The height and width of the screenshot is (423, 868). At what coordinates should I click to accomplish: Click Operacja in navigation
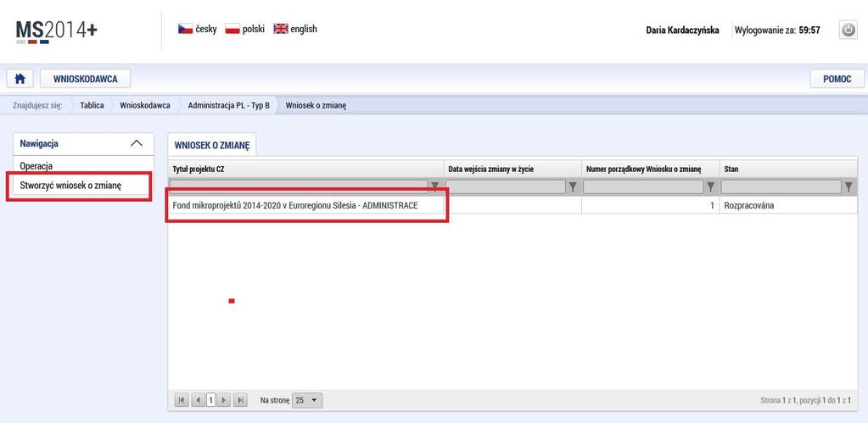tap(36, 166)
